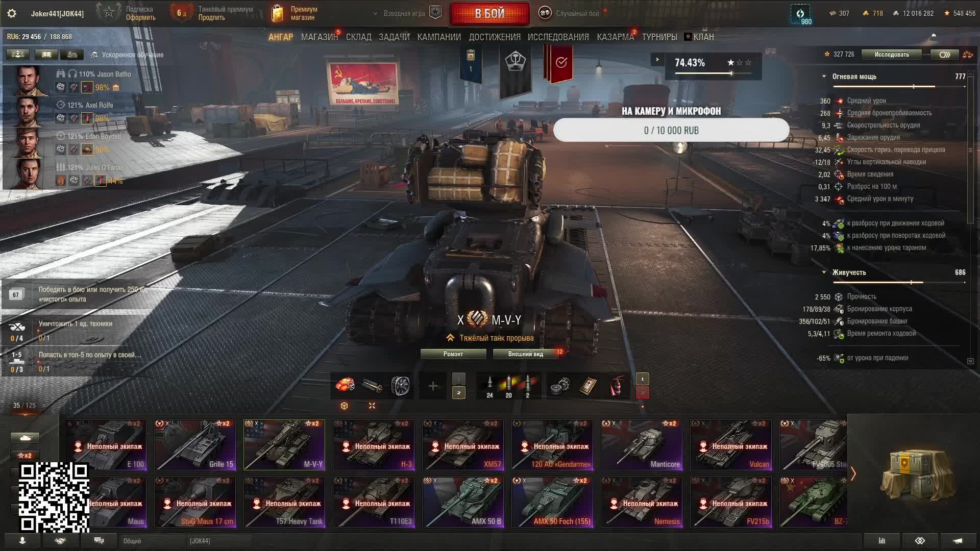Click the empty equipment slot plus icon
980x551 pixels.
[x=432, y=386]
